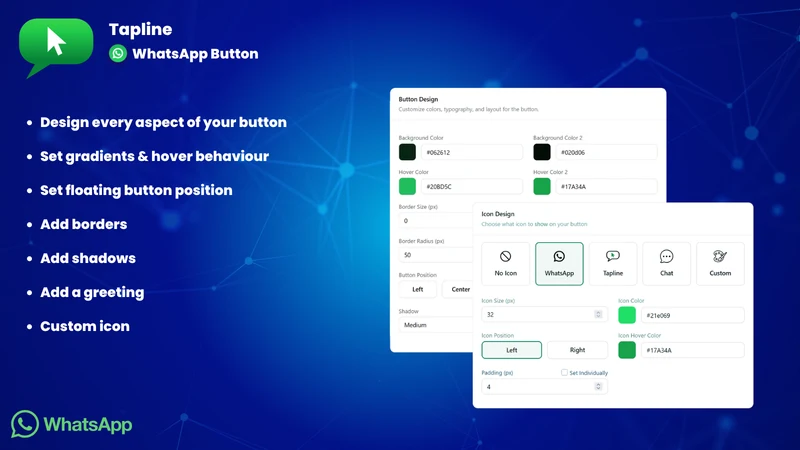Click 'Set gradients & hover behaviour' text
The image size is (800, 450).
155,156
